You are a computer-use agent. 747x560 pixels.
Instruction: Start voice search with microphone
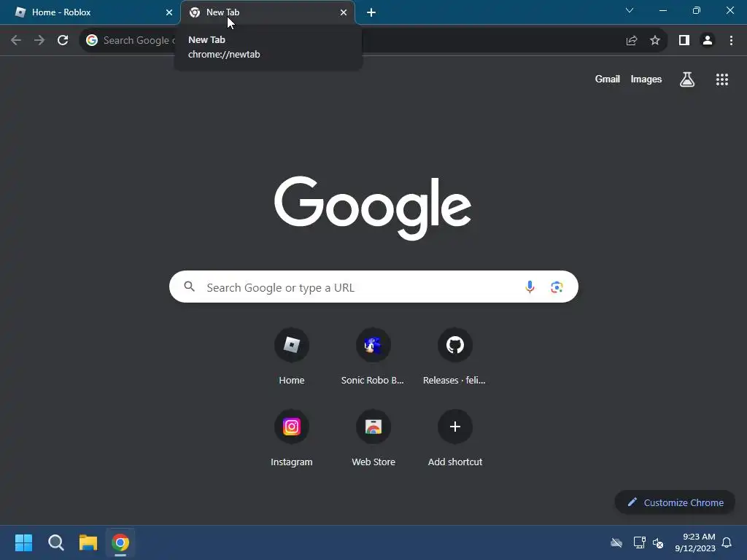(x=530, y=287)
